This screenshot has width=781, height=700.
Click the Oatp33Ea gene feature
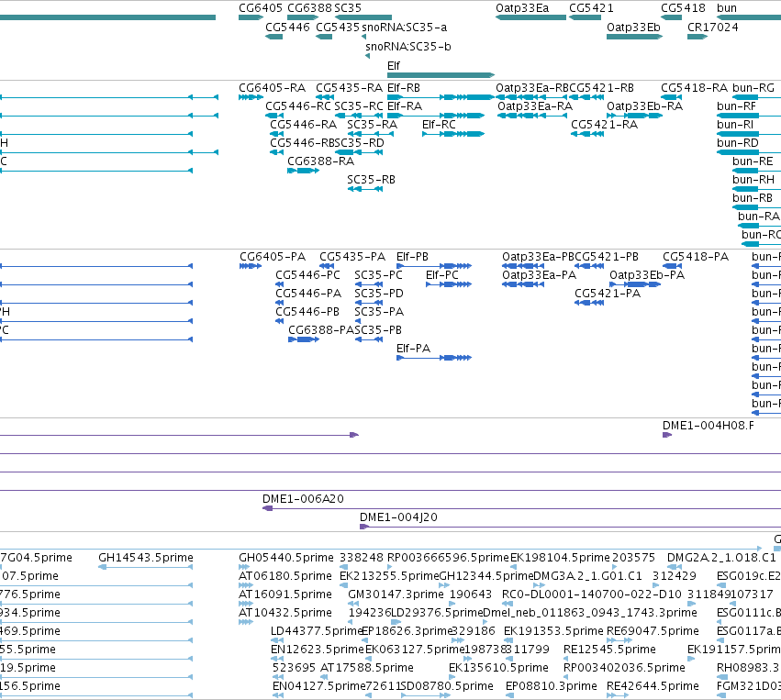pos(531,17)
